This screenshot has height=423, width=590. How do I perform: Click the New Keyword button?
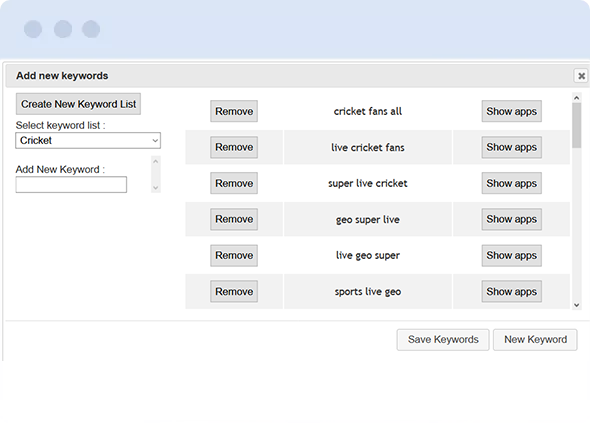535,340
